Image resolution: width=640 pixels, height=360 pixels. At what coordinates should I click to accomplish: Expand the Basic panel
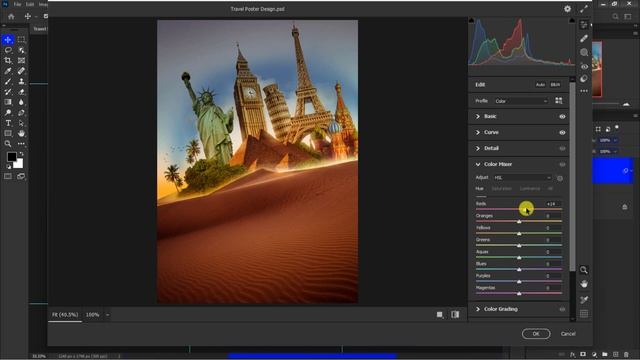coord(478,116)
